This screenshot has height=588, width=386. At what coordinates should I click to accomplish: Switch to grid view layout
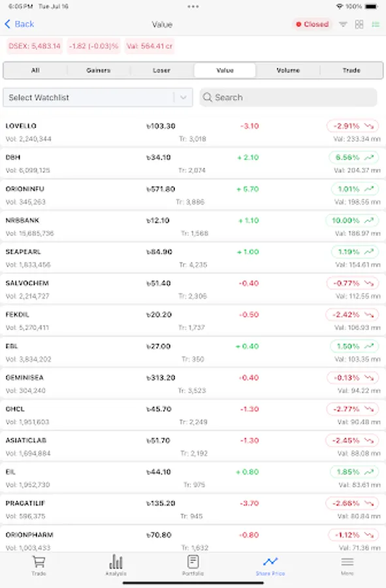tap(359, 24)
